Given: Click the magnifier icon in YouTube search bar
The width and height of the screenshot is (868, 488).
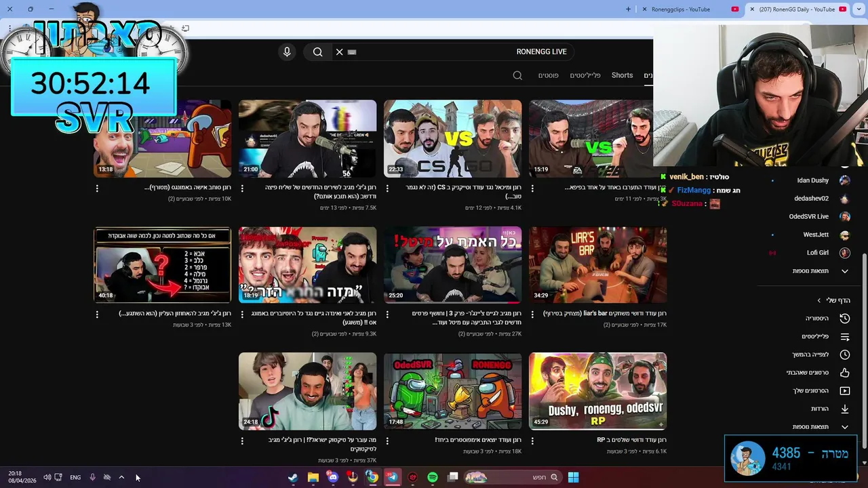Looking at the screenshot, I should 317,52.
